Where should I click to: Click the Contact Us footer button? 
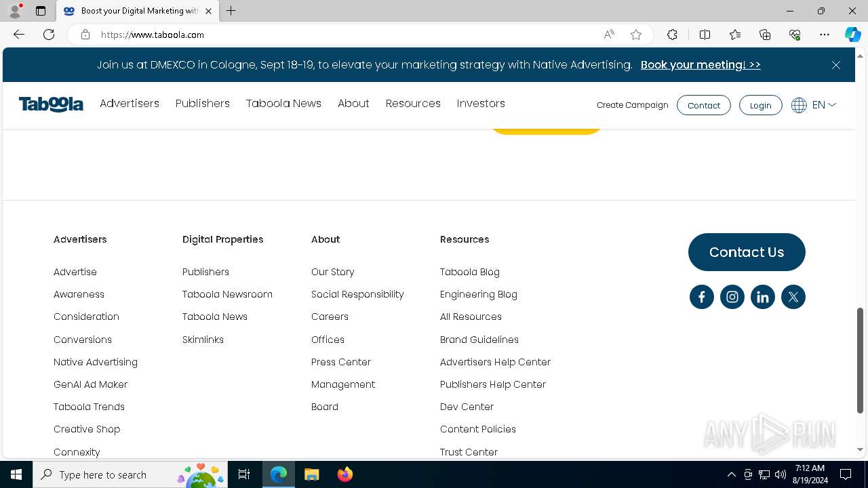tap(747, 252)
